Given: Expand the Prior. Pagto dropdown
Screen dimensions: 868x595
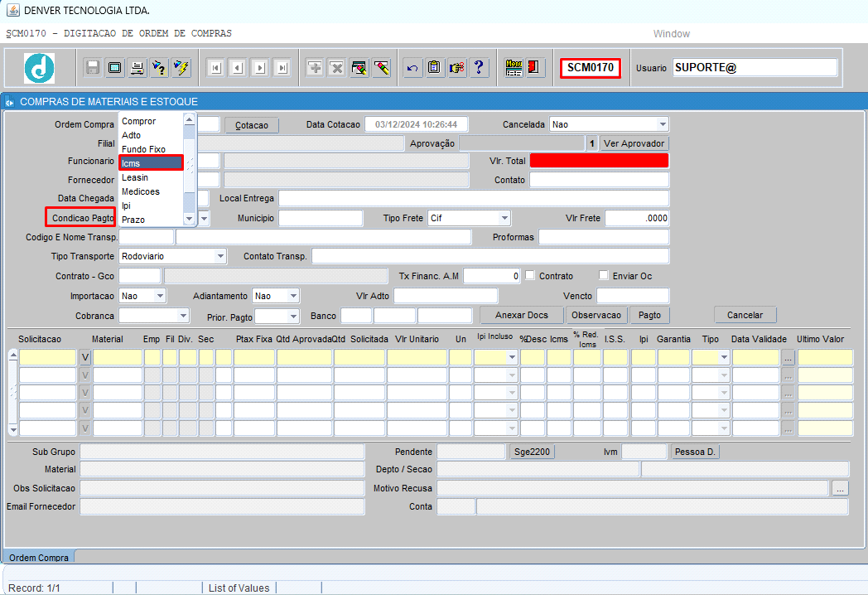Looking at the screenshot, I should click(293, 317).
